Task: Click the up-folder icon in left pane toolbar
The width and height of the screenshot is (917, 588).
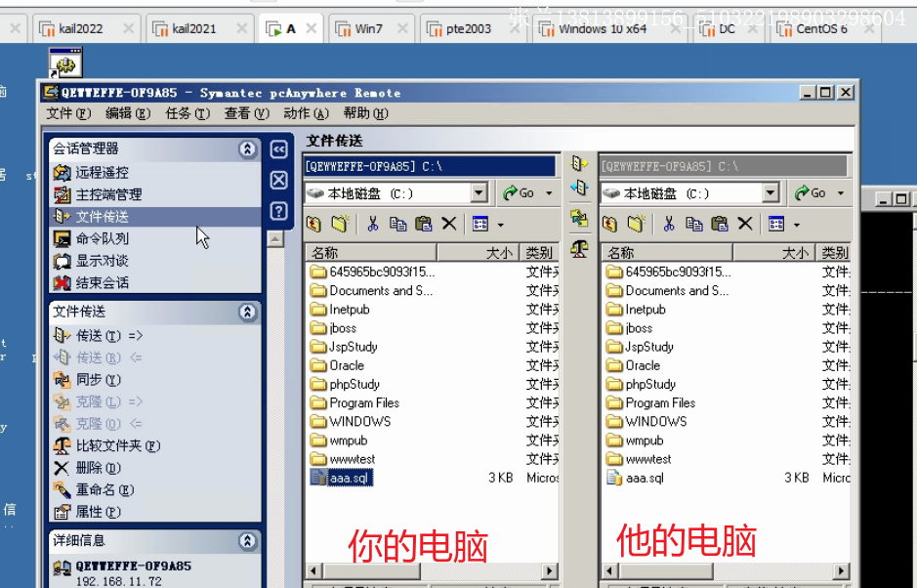Action: 314,224
